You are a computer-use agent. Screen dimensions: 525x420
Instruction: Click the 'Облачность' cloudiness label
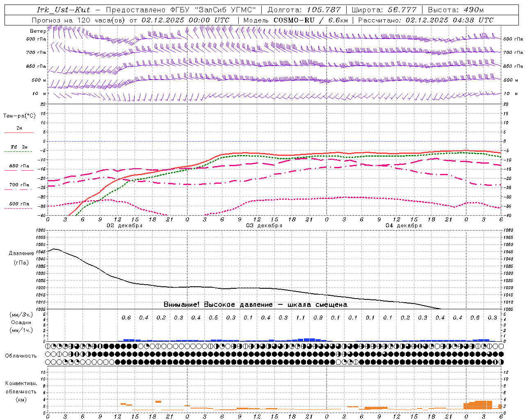(x=21, y=356)
